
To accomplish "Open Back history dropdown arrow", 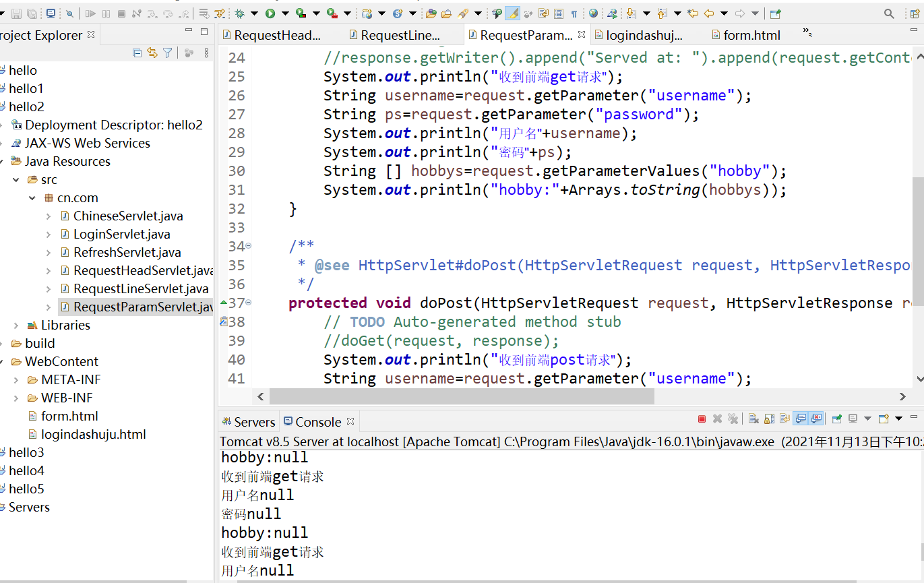I will click(x=725, y=13).
